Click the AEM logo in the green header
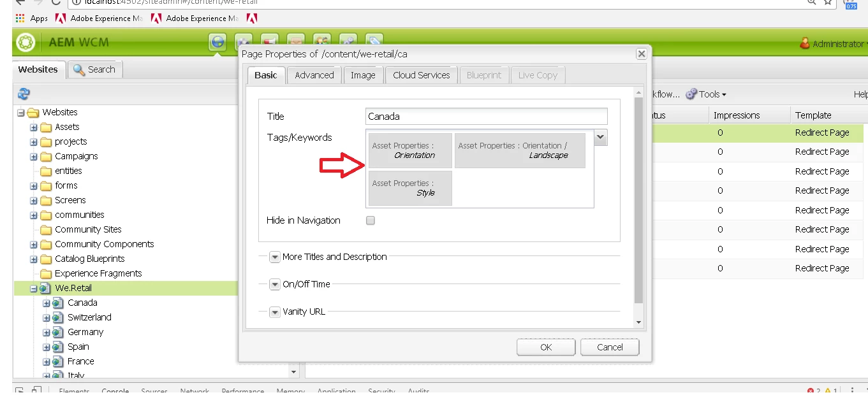This screenshot has height=402, width=868. [26, 43]
